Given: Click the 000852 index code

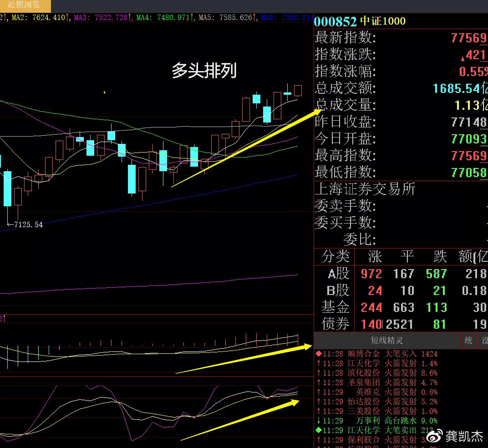Looking at the screenshot, I should click(335, 21).
